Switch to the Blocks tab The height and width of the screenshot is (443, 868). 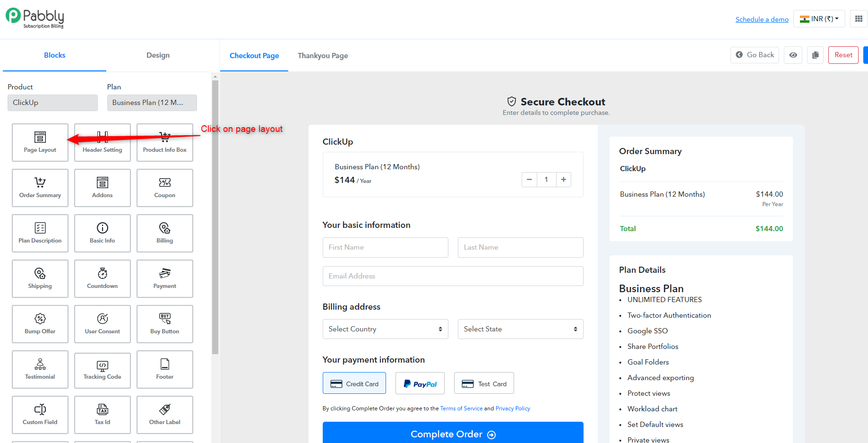pyautogui.click(x=55, y=55)
